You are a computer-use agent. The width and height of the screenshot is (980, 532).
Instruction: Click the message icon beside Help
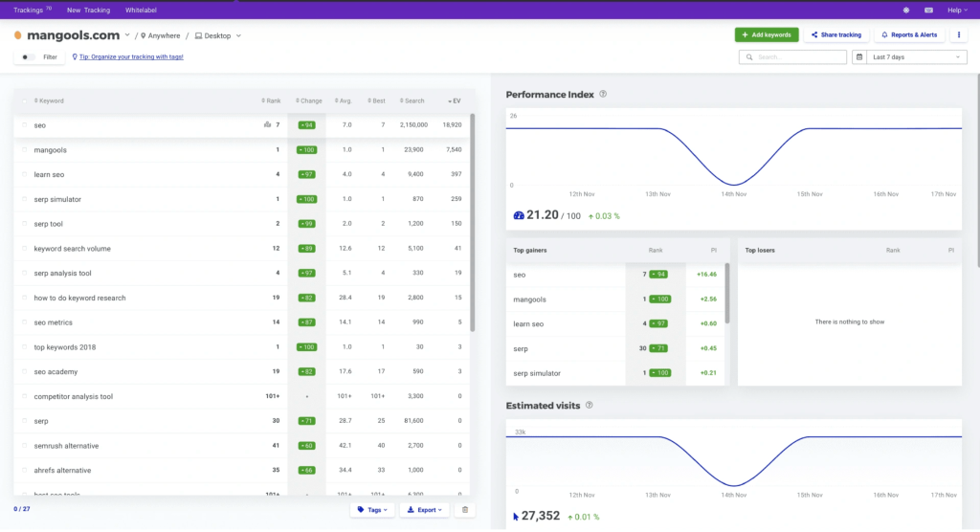[x=928, y=10]
